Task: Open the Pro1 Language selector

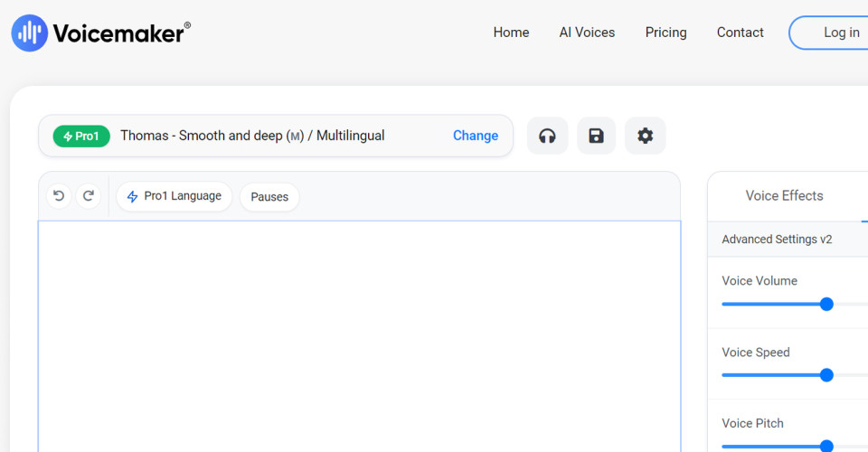Action: point(174,196)
